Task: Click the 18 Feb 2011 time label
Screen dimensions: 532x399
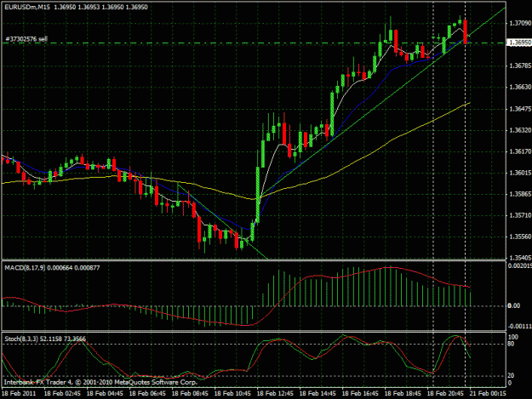Action: point(19,394)
